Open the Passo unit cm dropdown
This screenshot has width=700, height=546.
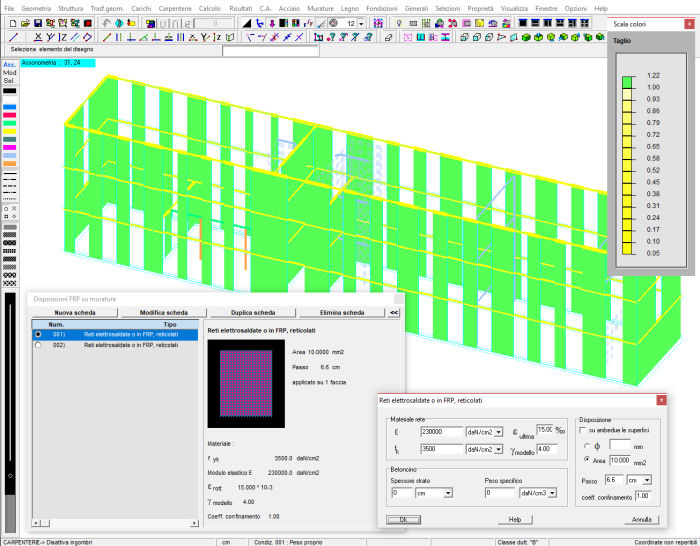click(x=646, y=480)
